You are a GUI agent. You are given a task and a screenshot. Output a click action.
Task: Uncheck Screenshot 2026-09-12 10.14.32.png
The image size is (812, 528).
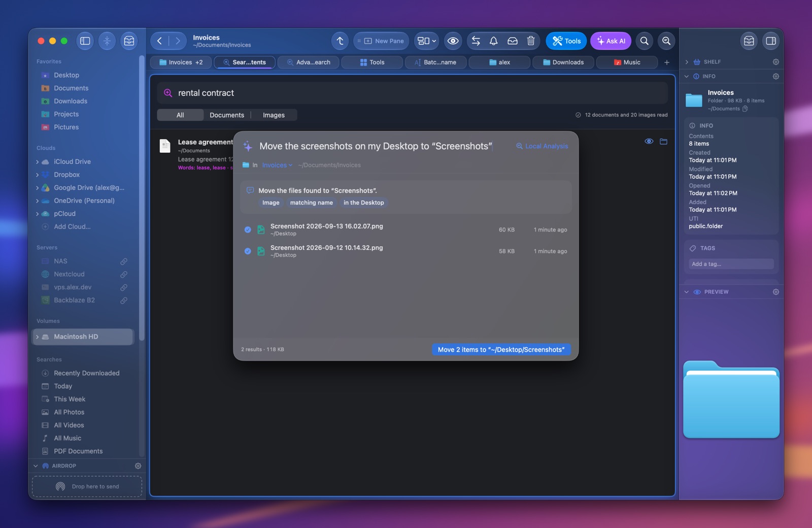pyautogui.click(x=248, y=251)
